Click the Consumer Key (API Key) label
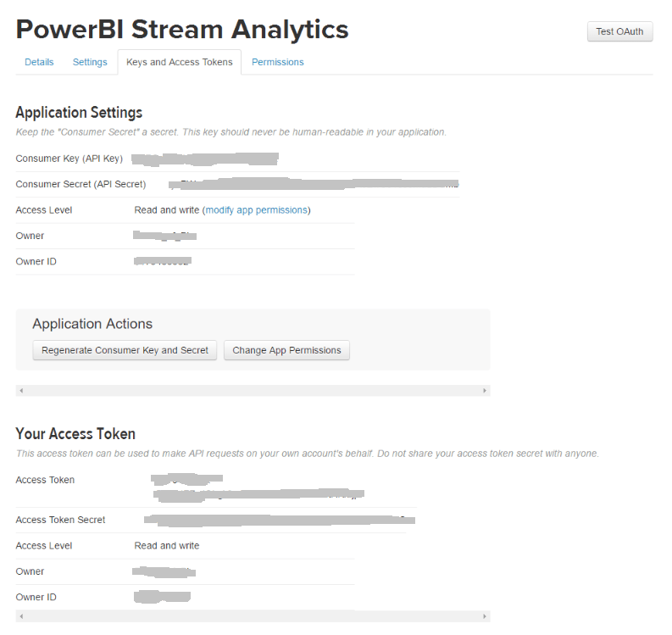The height and width of the screenshot is (635, 672). click(69, 159)
